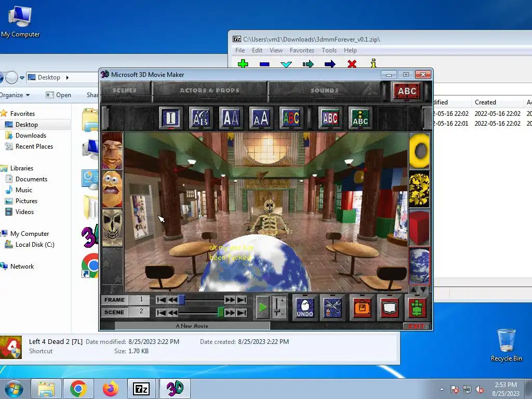
Task: Click the blue frame slider handle
Action: click(182, 300)
